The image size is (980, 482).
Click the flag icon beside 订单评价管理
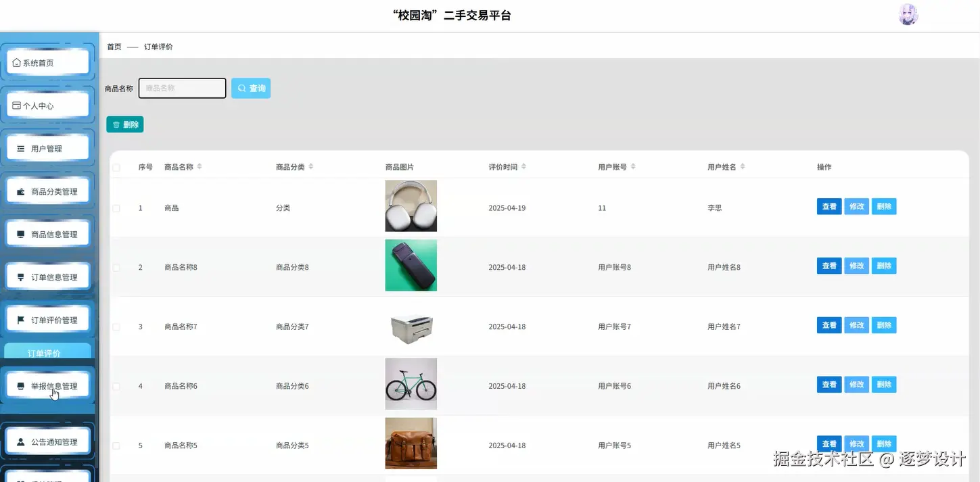click(20, 320)
